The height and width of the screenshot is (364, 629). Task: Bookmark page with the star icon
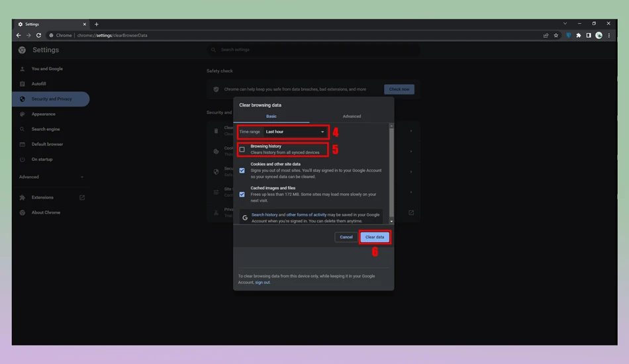556,35
